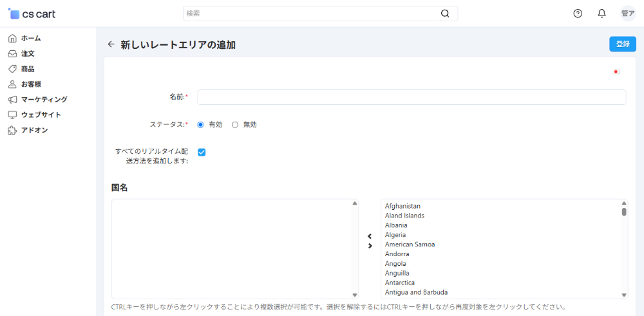Click selected countries list down arrow
The width and height of the screenshot is (644, 316).
355,295
